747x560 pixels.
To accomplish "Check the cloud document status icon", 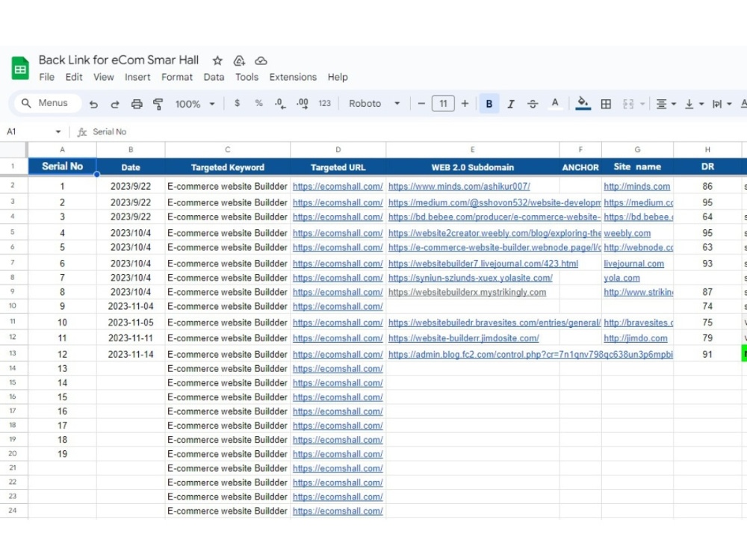I will click(261, 60).
